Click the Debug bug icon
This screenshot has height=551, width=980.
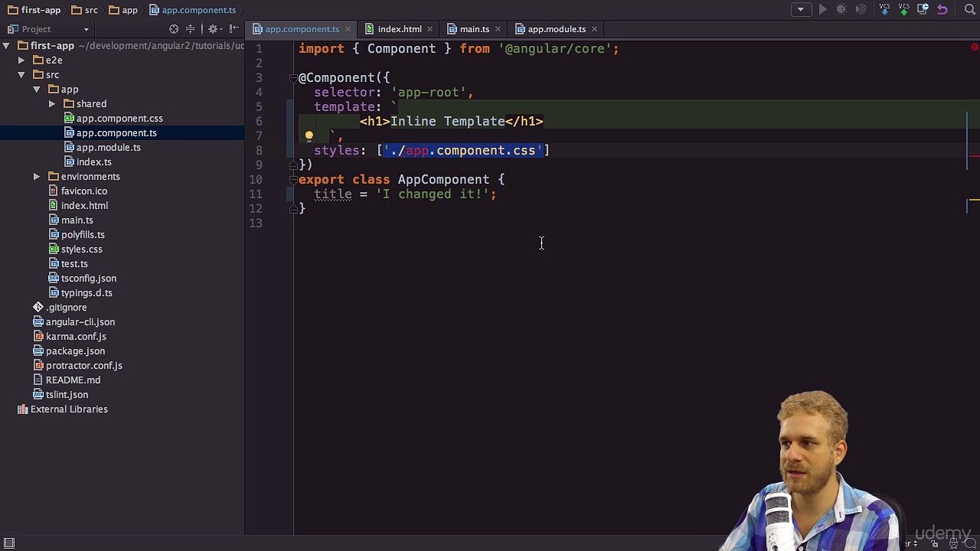841,9
